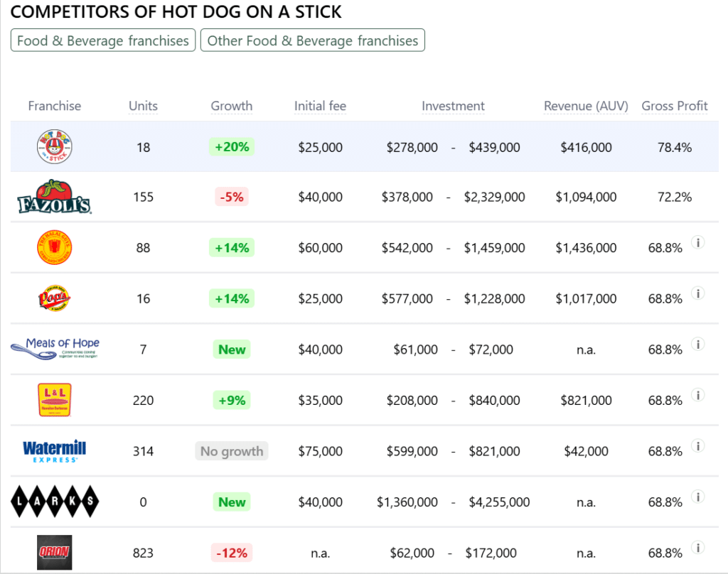This screenshot has width=728, height=574.
Task: Click the -12% growth badge
Action: point(232,553)
